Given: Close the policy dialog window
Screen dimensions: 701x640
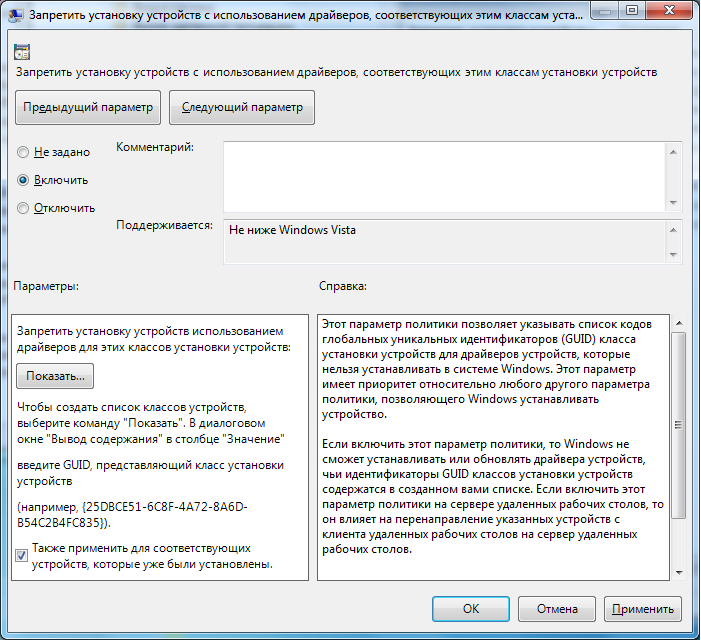Looking at the screenshot, I should tap(669, 11).
